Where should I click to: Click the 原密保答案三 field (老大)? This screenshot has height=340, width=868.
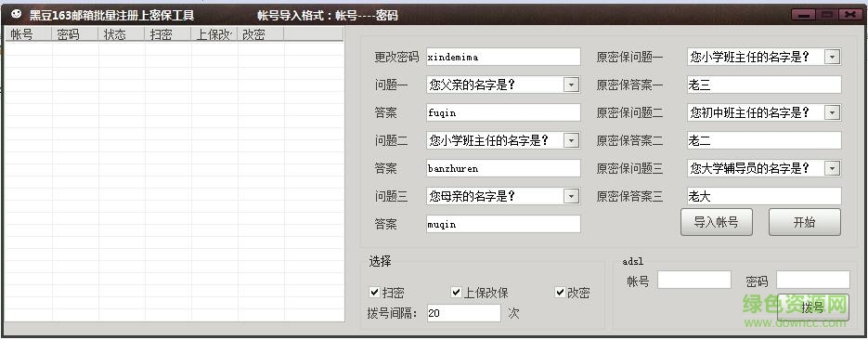pos(764,196)
